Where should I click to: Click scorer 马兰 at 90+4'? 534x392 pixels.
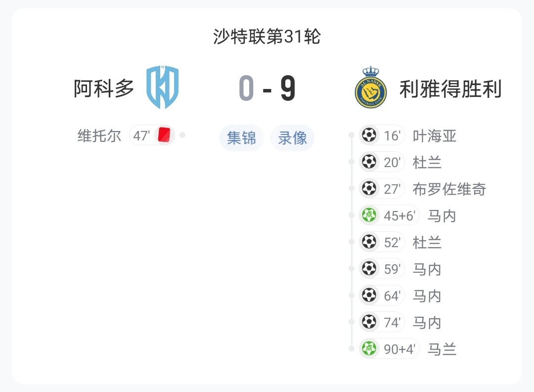pyautogui.click(x=442, y=349)
